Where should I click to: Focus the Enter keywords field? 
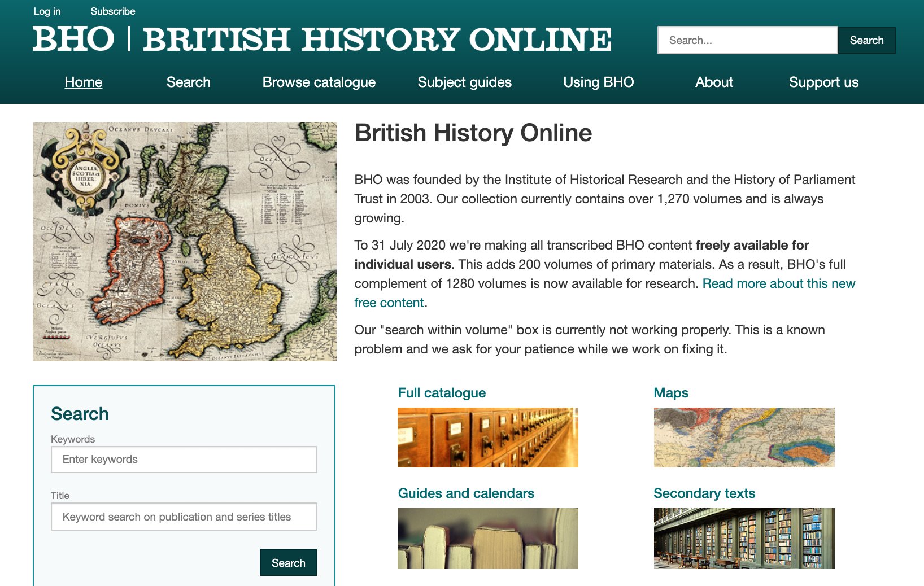(184, 460)
